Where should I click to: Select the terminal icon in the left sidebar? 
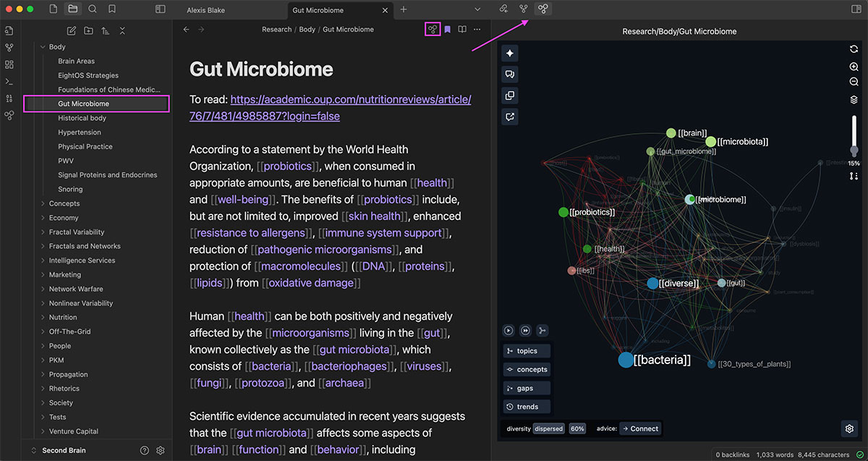tap(9, 82)
